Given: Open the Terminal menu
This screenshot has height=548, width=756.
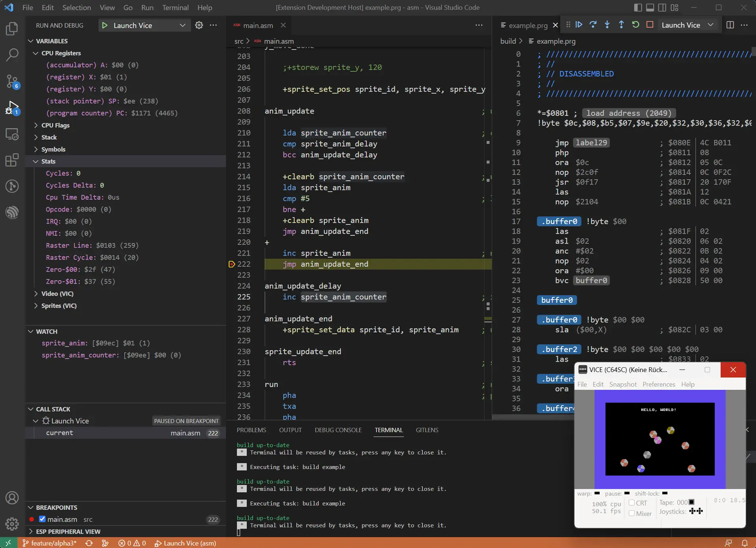Looking at the screenshot, I should pos(175,7).
